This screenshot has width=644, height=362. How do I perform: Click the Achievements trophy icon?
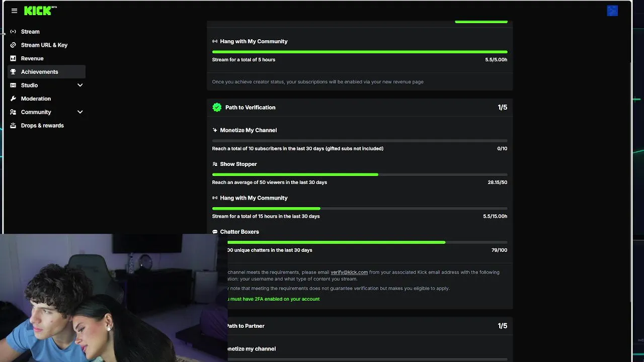pyautogui.click(x=13, y=72)
